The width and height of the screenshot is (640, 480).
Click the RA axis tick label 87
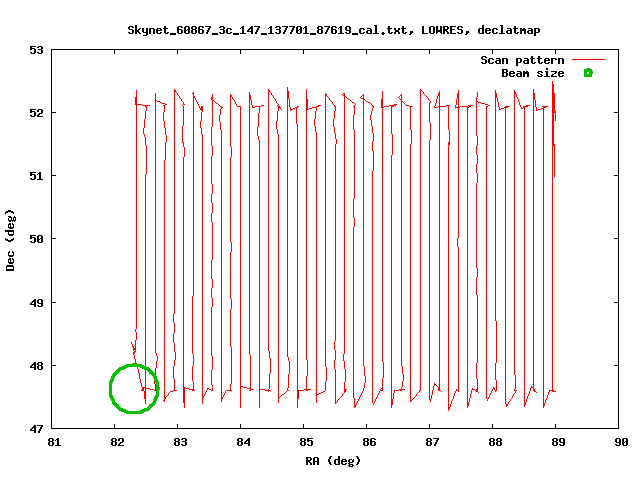[x=432, y=442]
